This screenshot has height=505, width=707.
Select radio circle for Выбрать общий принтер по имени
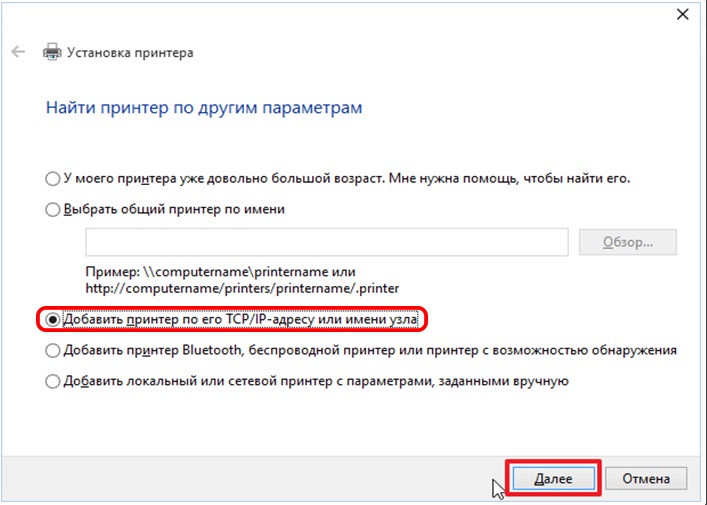coord(53,209)
